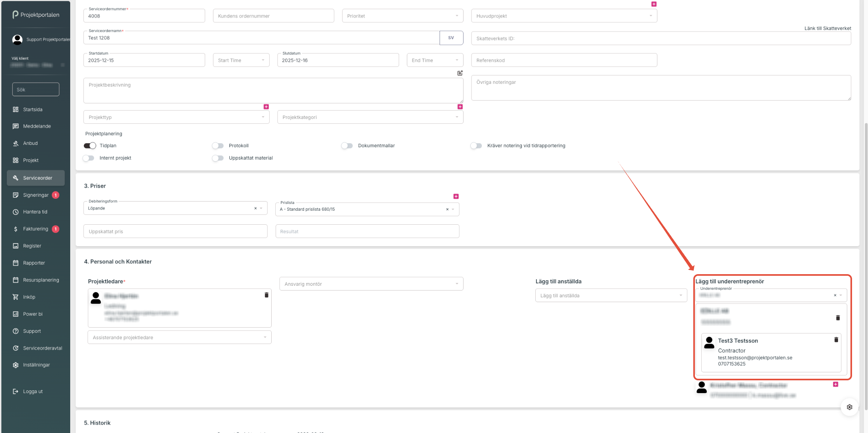This screenshot has width=868, height=433.
Task: Open Lägg till anställda dropdown
Action: tap(611, 295)
